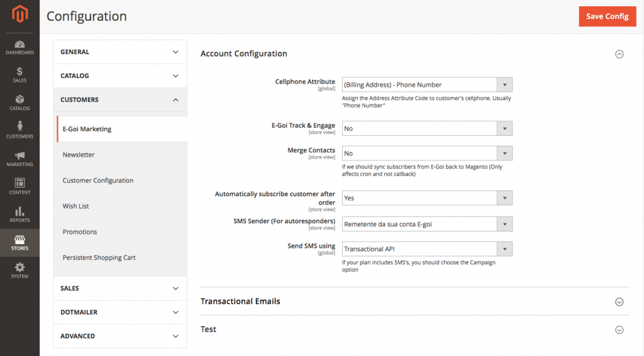This screenshot has height=356, width=644.
Task: Open the Cellphone Attribute dropdown
Action: 427,85
